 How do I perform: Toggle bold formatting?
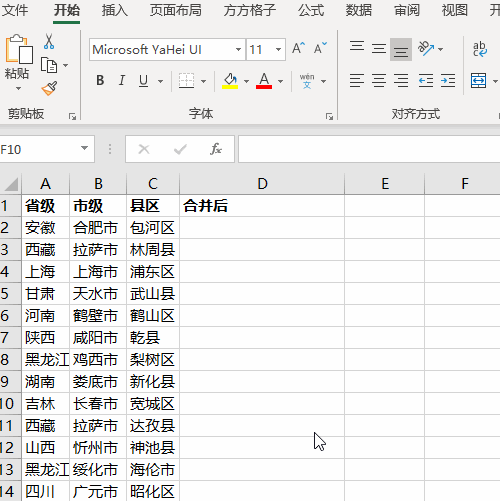click(x=100, y=80)
